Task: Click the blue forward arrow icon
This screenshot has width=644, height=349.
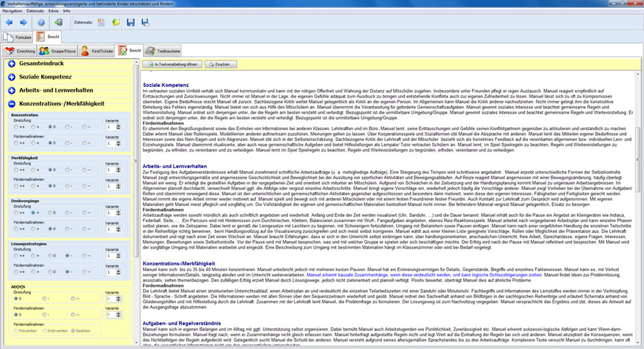Action: tap(23, 23)
